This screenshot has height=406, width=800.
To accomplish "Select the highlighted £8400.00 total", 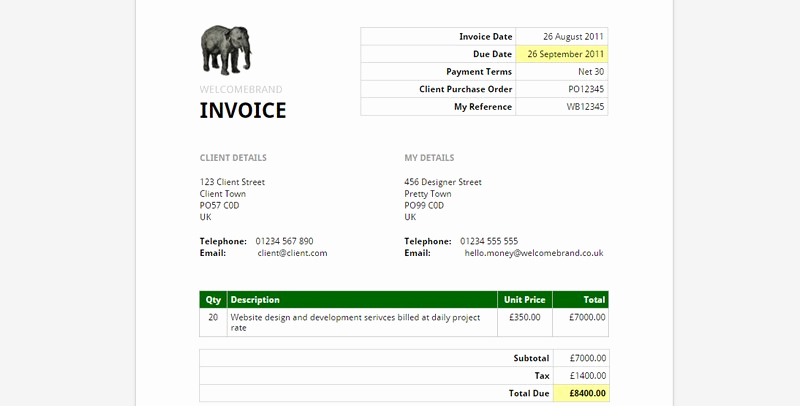I will 581,393.
